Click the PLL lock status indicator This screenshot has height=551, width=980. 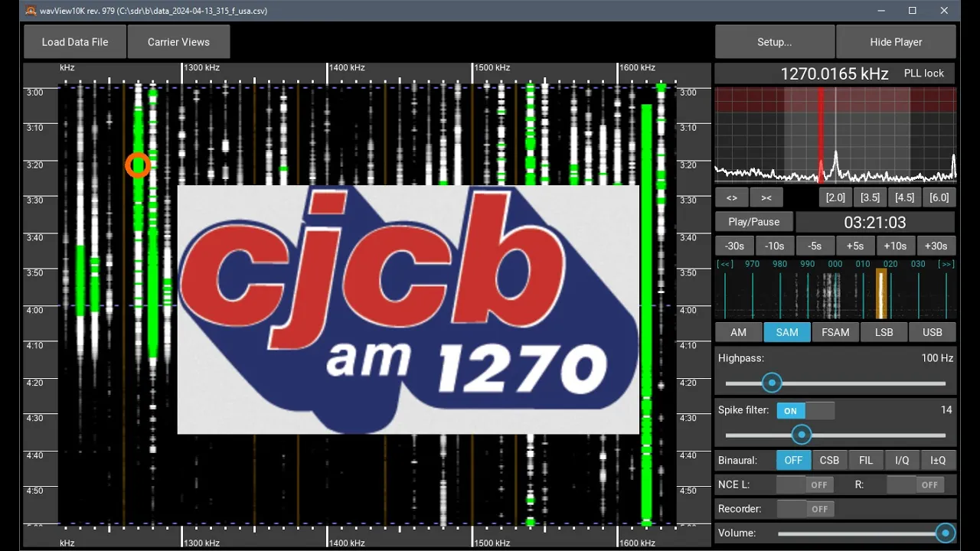(924, 73)
